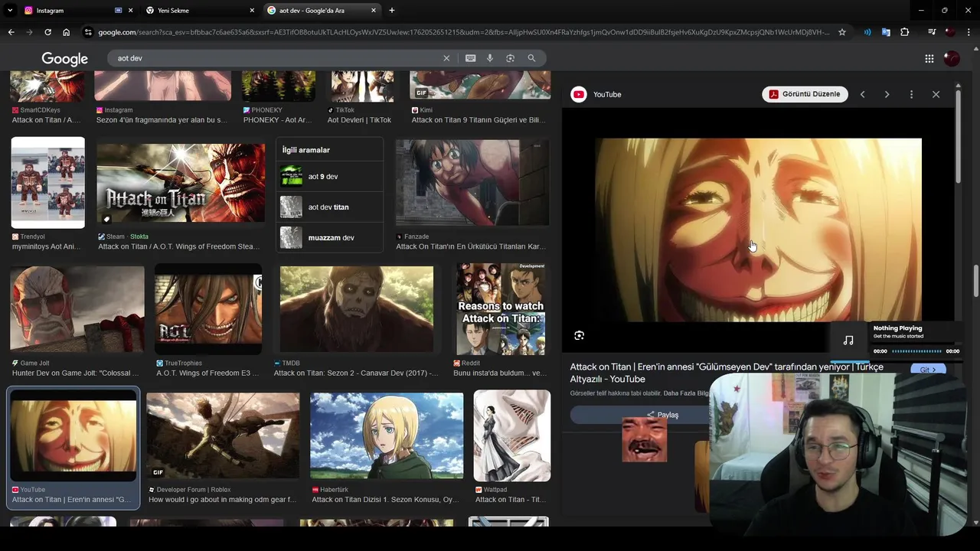Open the media control icon in the browser toolbar
This screenshot has width=980, height=551.
(x=932, y=32)
